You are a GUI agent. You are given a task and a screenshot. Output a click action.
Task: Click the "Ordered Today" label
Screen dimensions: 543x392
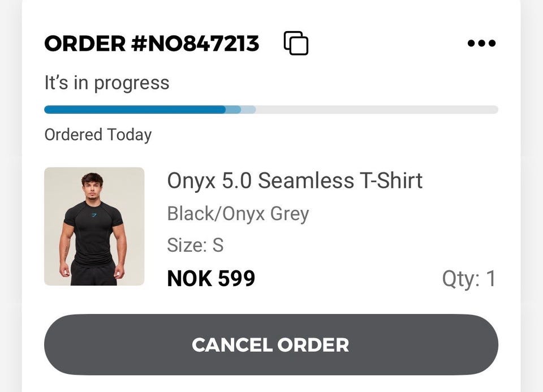tap(98, 135)
